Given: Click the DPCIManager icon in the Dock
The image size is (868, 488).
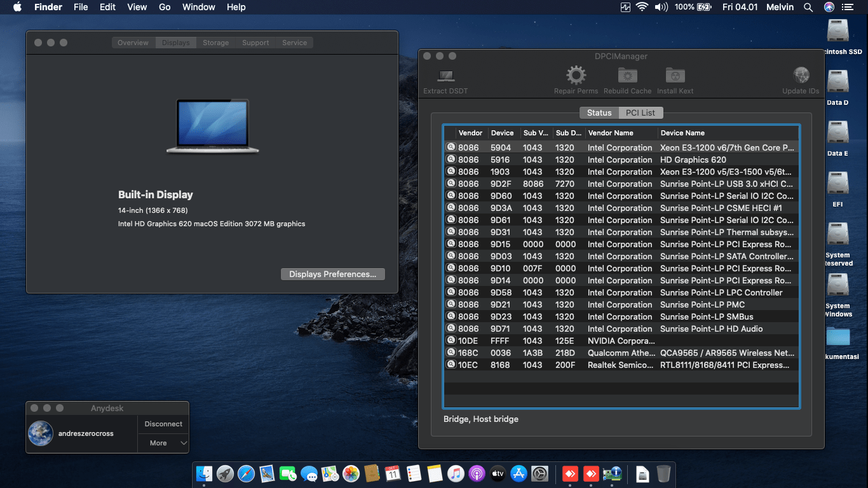Looking at the screenshot, I should [x=613, y=473].
